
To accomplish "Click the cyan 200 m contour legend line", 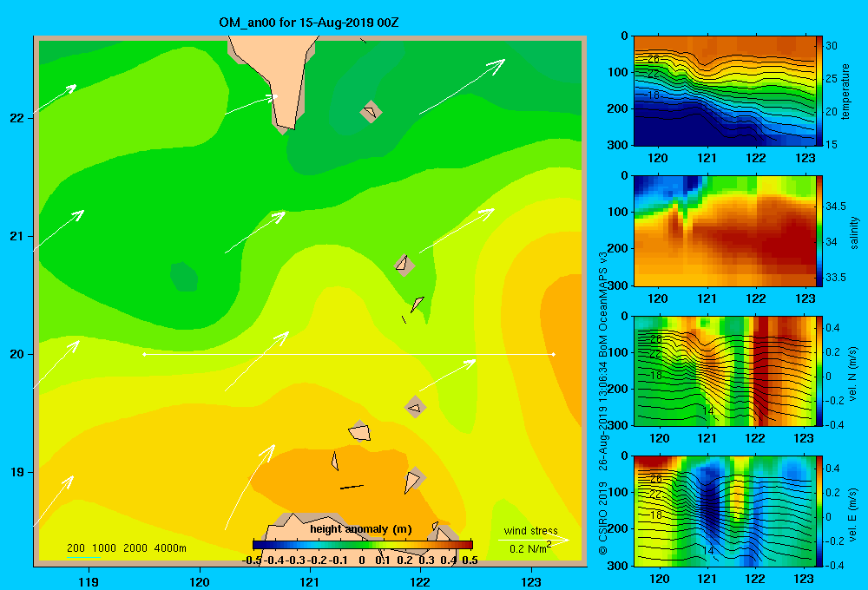I will pos(83,557).
